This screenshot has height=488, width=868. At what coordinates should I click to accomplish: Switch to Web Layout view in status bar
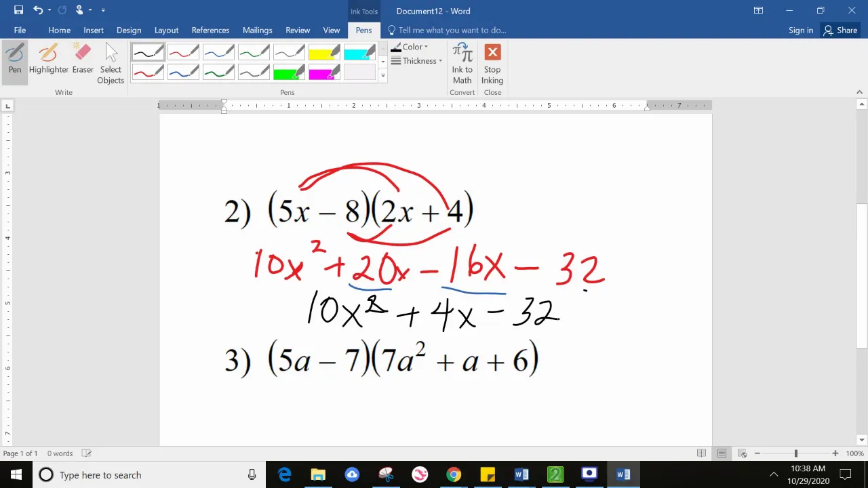(x=742, y=453)
